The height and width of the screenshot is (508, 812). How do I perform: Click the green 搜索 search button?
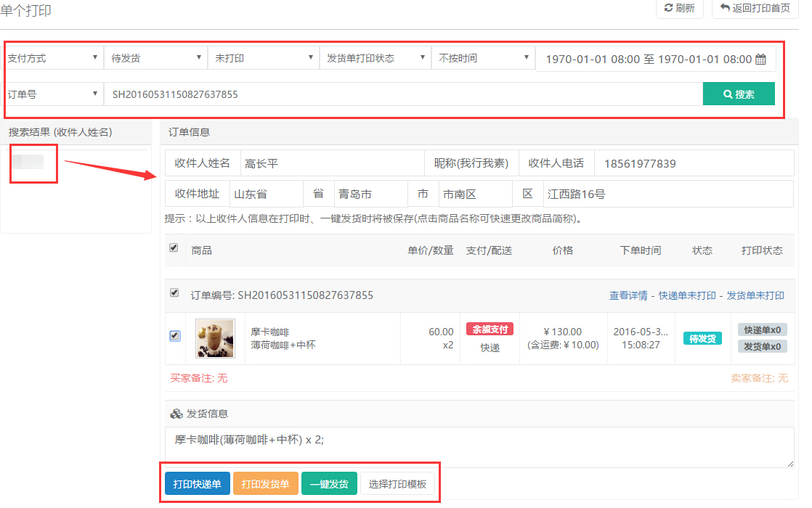click(x=738, y=94)
